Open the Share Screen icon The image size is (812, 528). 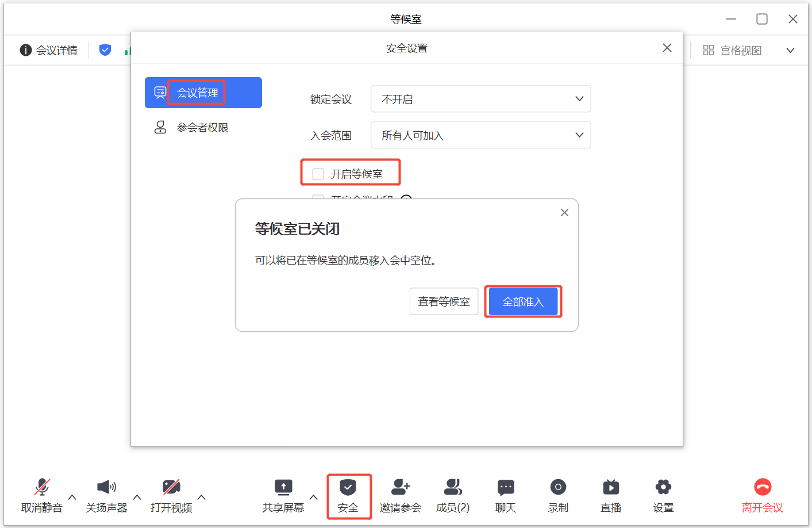tap(283, 488)
